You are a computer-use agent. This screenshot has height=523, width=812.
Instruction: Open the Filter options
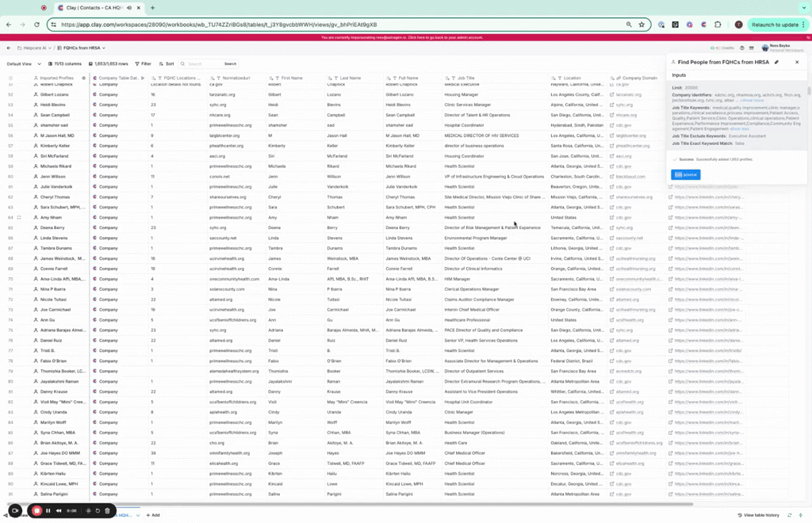tap(143, 63)
